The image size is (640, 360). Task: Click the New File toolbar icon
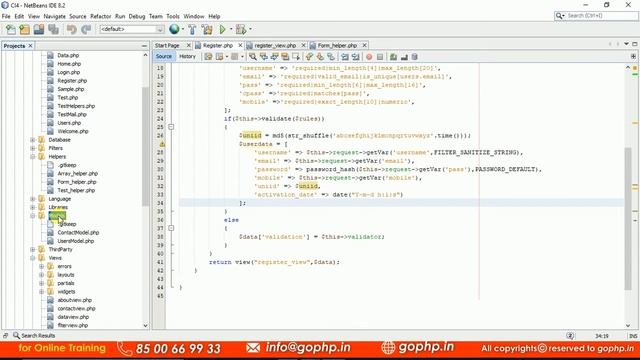click(x=11, y=29)
